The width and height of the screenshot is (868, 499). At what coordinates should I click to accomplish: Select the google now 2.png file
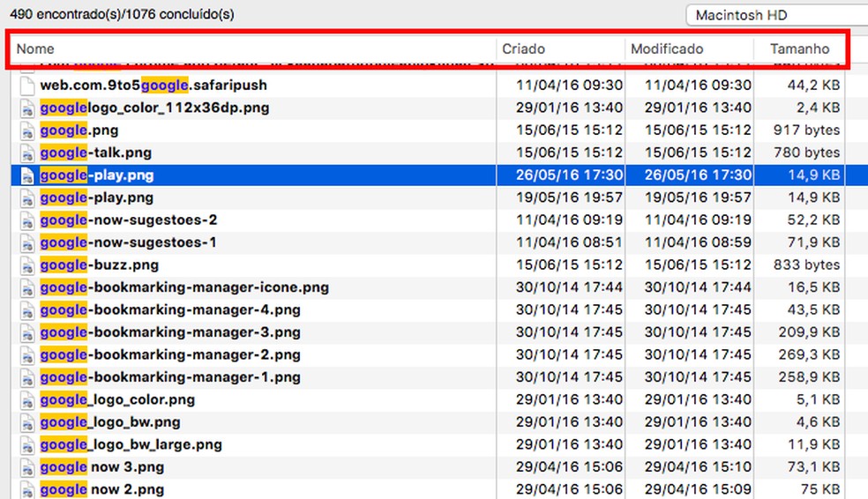[x=102, y=489]
